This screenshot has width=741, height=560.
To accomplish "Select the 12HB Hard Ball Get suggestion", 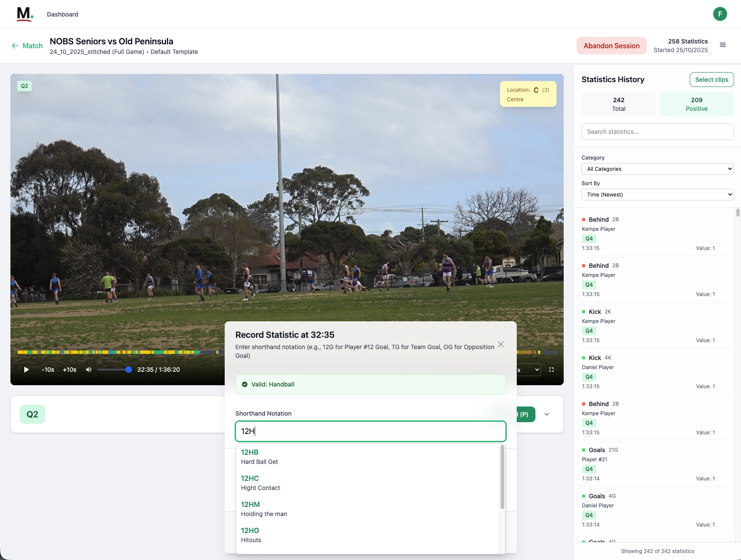I will (259, 457).
